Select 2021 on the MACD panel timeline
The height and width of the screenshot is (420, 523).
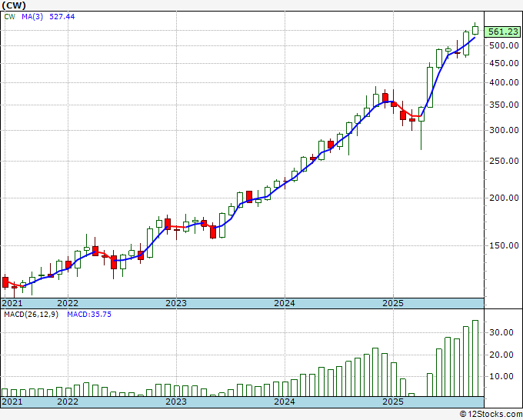tap(13, 402)
